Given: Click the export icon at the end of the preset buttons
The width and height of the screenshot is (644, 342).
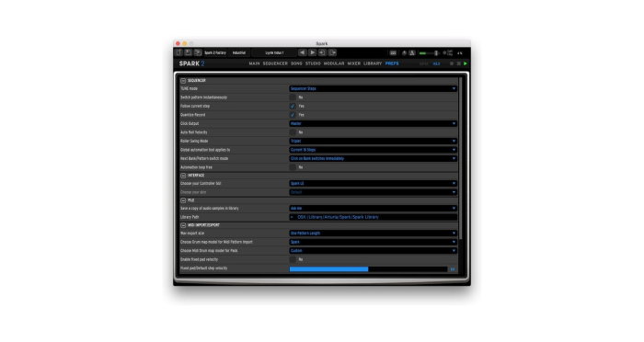Looking at the screenshot, I should coord(333,52).
